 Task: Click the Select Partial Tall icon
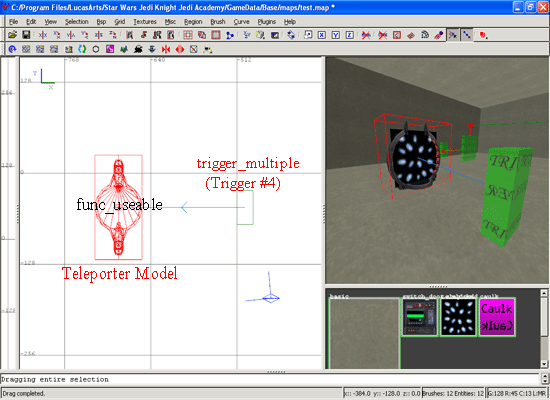pyautogui.click(x=157, y=35)
